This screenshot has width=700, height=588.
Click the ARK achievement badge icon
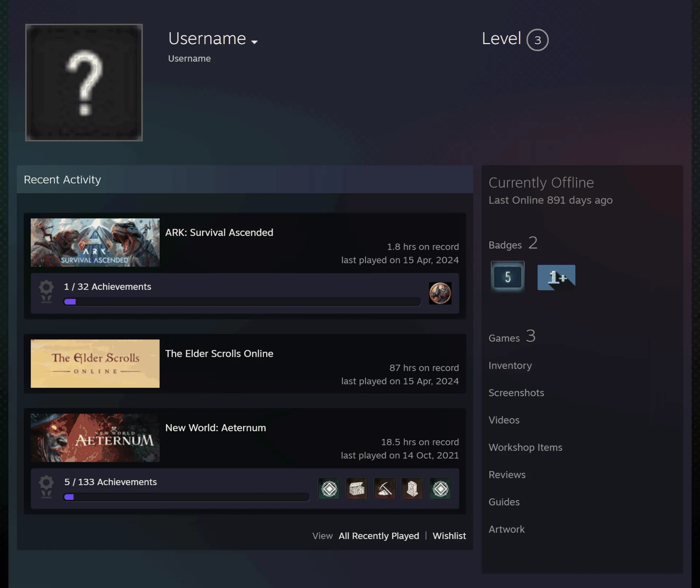click(440, 293)
